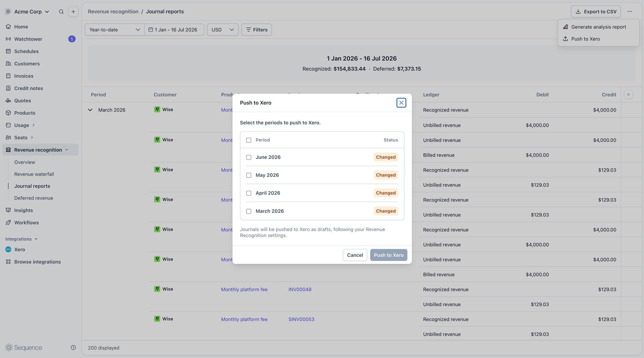Screen dimensions: 644x358
Task: Add a column with table plus icon
Action: 628,95
